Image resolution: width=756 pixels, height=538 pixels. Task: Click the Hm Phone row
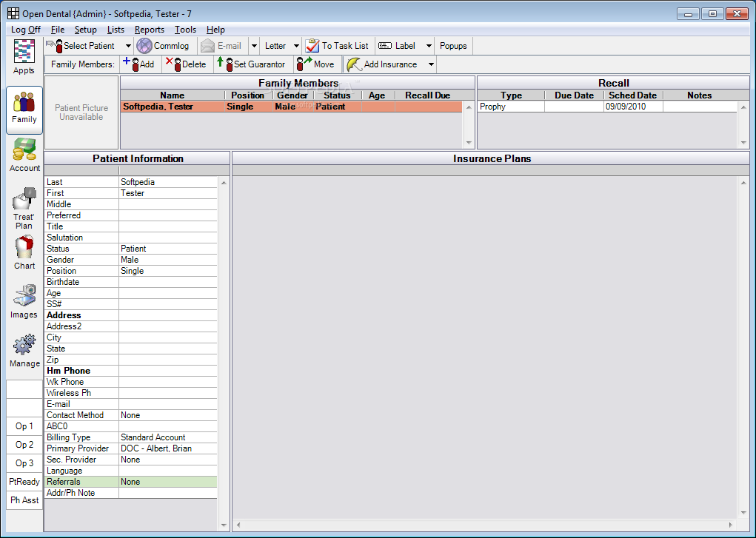click(130, 371)
